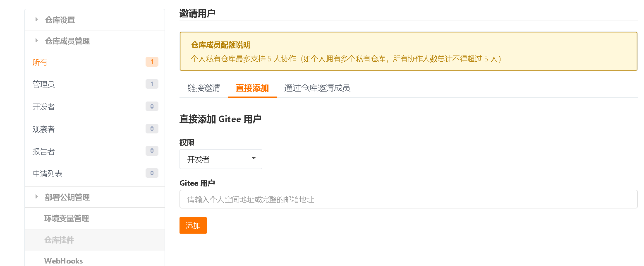Open the 权限 dropdown showing 开发者
644x266 pixels.
(221, 159)
